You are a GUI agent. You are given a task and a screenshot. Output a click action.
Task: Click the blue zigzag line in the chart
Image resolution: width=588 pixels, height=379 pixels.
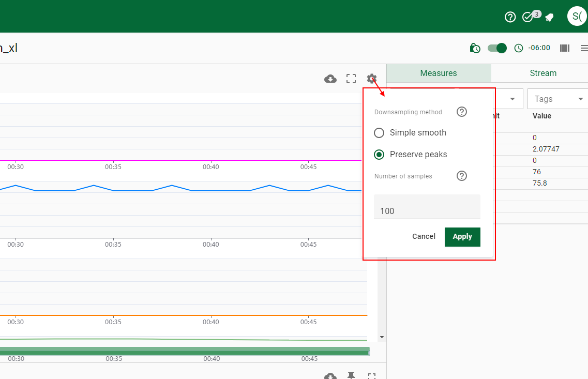click(x=180, y=188)
